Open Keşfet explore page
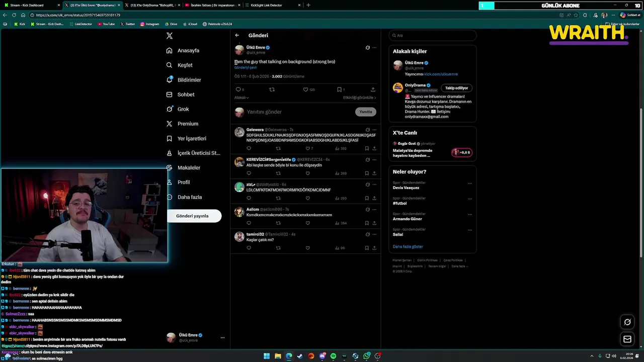This screenshot has height=362, width=644. [180, 65]
